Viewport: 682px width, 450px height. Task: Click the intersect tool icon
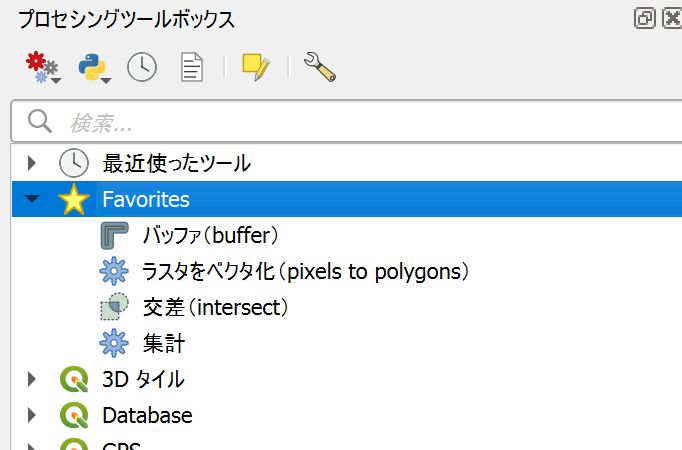click(114, 307)
